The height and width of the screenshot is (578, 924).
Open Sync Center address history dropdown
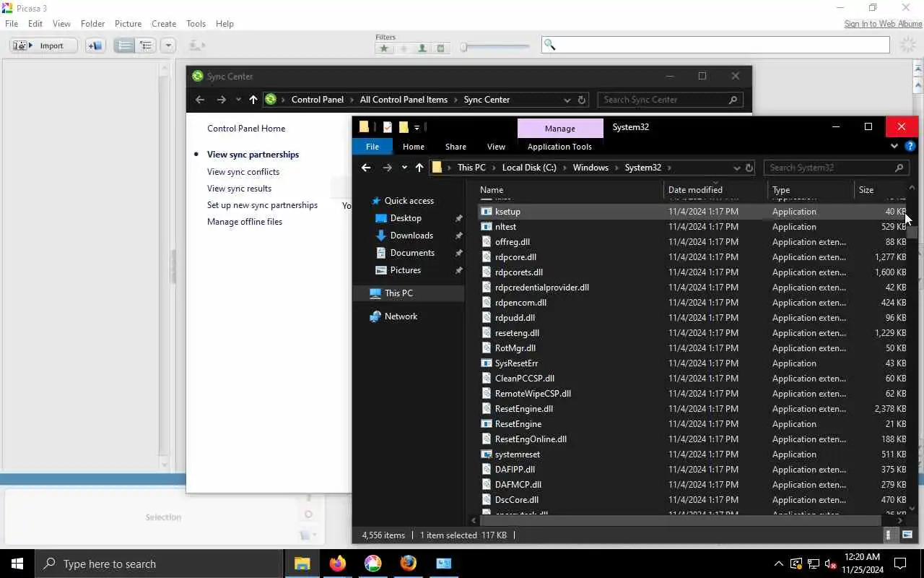[567, 100]
